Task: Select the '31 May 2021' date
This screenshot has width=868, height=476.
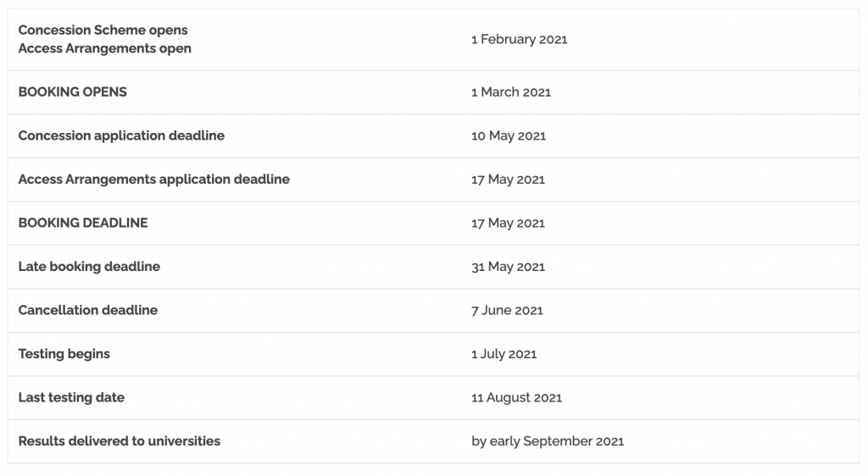Action: pos(508,267)
